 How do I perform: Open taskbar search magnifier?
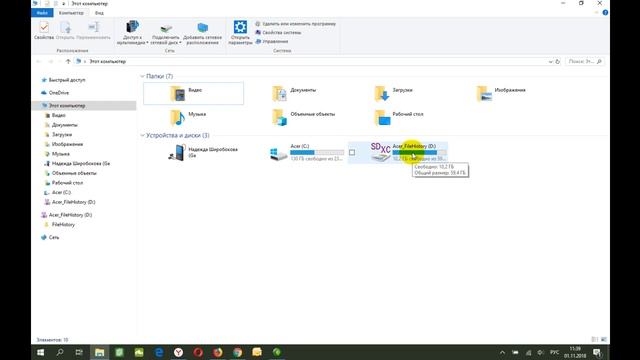pyautogui.click(x=60, y=352)
